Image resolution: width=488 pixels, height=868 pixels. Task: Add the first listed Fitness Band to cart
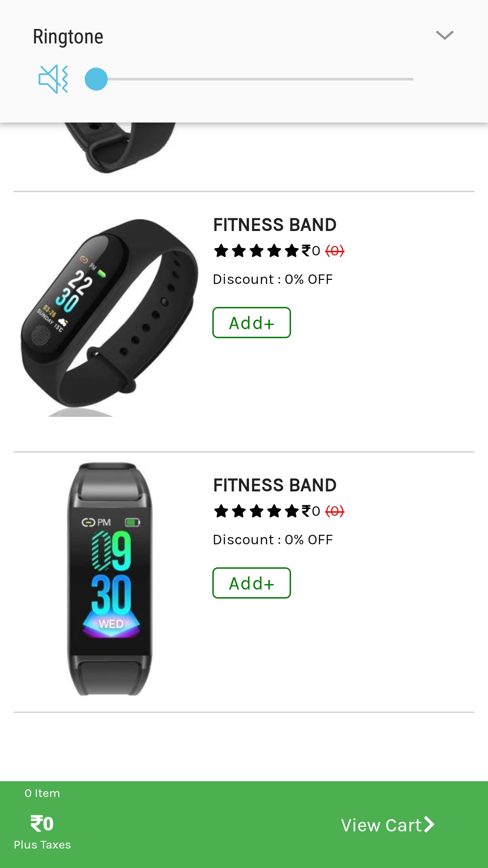pos(252,323)
